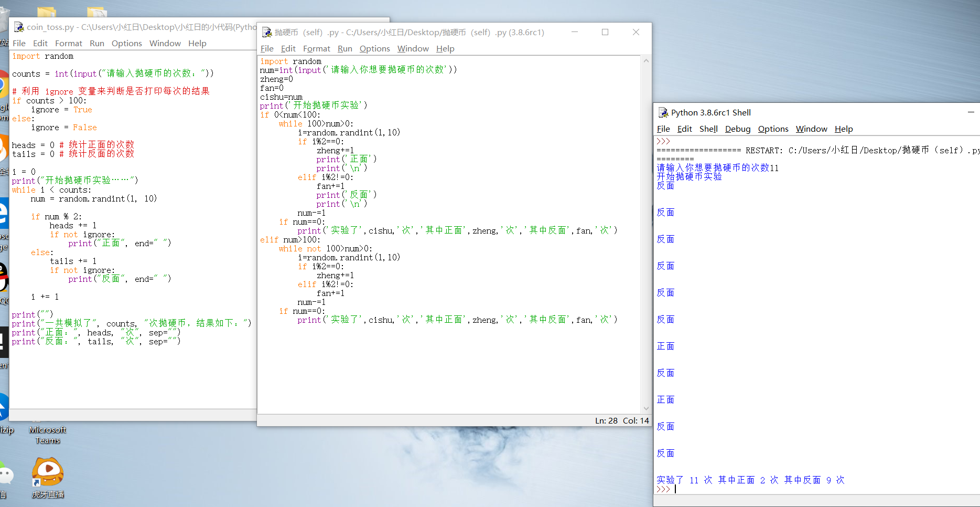Click scrollbar up arrow in 抛硬币 editor
This screenshot has width=980, height=507.
(x=646, y=61)
